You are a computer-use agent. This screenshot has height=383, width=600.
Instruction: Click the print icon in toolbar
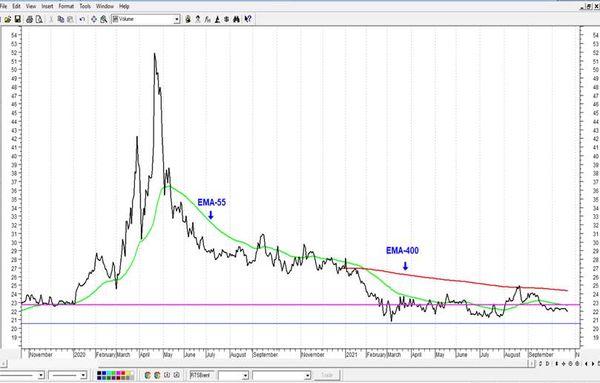(29, 19)
